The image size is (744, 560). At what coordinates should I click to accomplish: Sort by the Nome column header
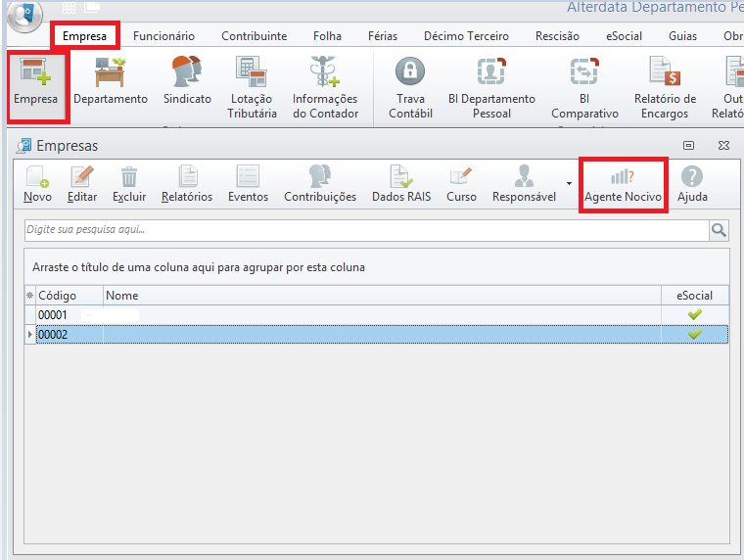tap(382, 296)
